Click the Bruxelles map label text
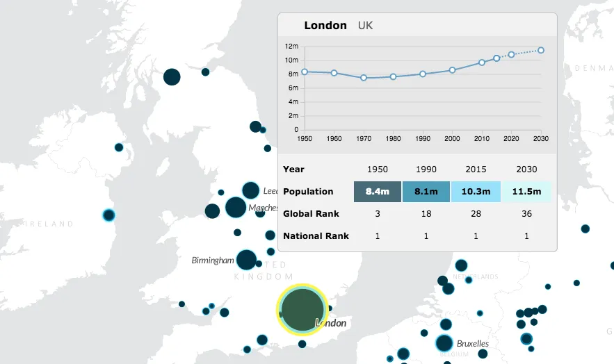The width and height of the screenshot is (614, 364). (473, 344)
